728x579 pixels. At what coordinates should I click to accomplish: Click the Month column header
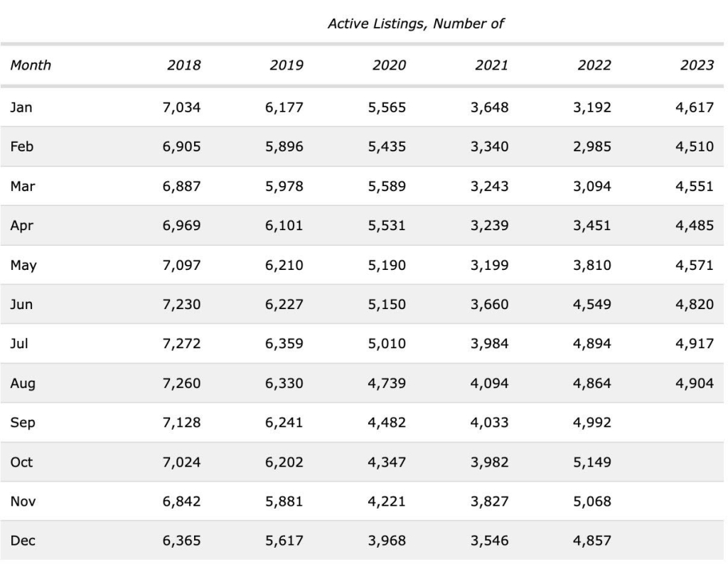(31, 65)
